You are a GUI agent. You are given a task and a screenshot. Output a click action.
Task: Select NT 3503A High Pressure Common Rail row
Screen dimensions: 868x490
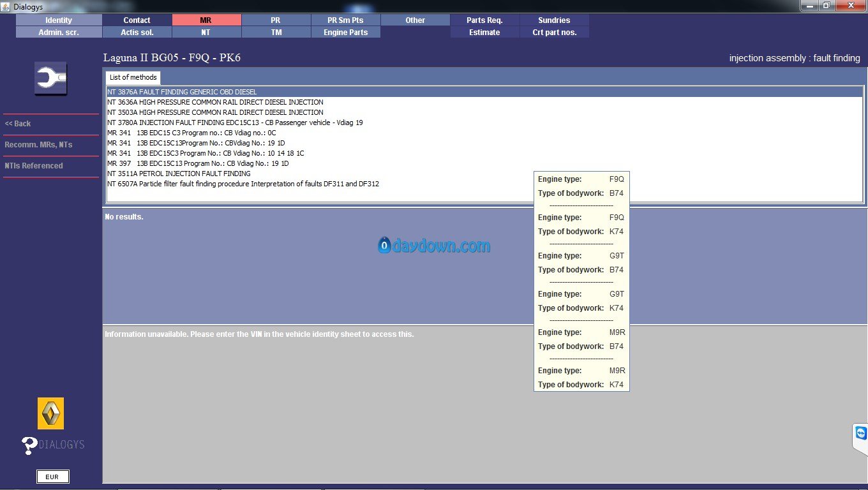coord(484,112)
